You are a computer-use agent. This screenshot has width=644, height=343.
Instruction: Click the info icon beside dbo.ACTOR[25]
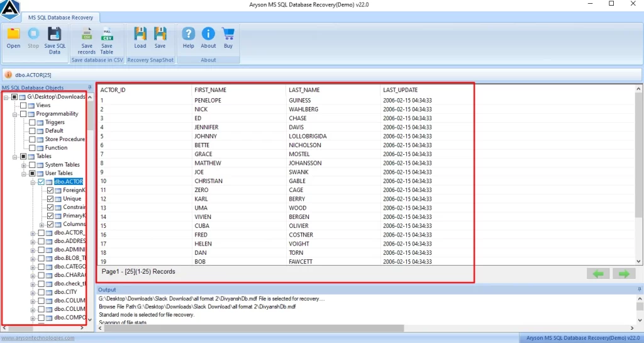click(x=8, y=75)
